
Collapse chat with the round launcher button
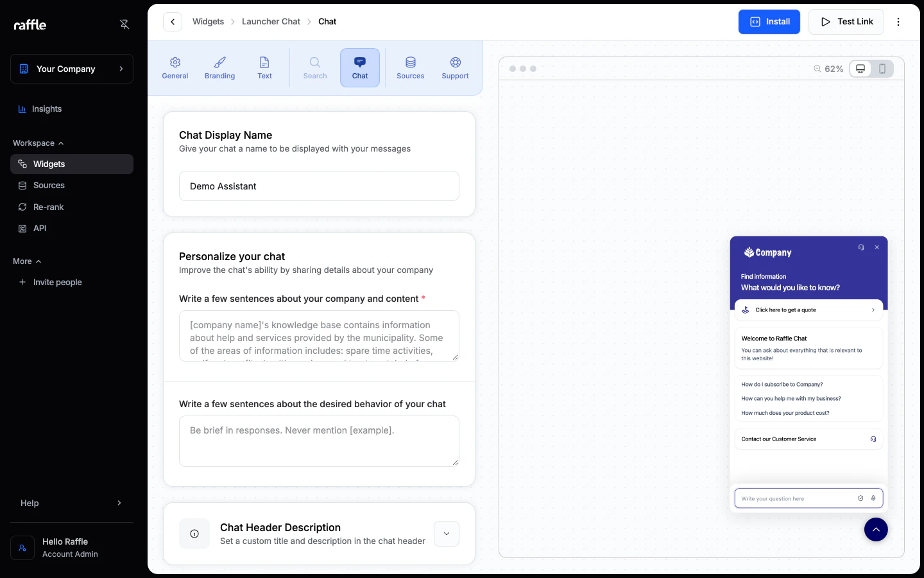pos(876,530)
